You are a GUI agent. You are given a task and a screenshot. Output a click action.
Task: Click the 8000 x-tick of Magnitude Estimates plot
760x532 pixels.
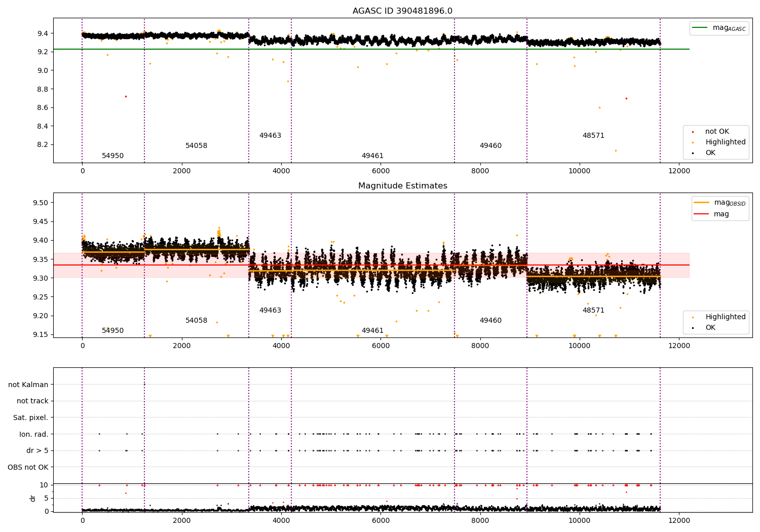[480, 346]
